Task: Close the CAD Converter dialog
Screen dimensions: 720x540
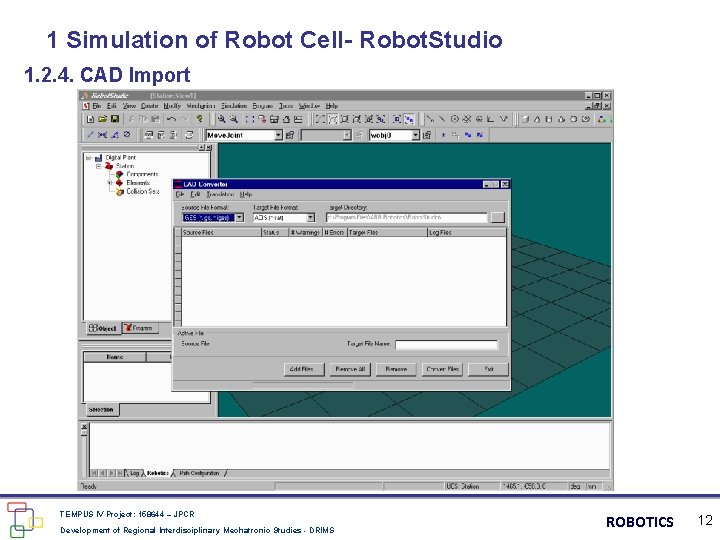Action: [505, 184]
